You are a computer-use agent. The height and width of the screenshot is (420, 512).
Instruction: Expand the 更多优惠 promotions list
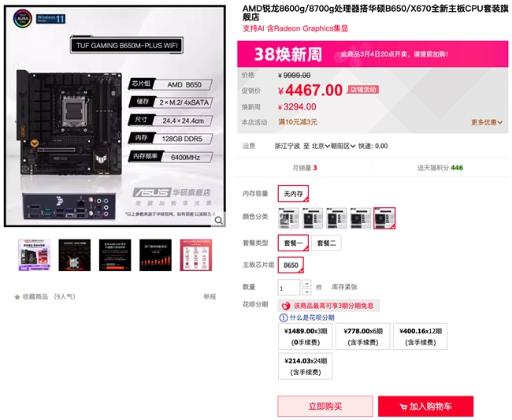tap(487, 122)
